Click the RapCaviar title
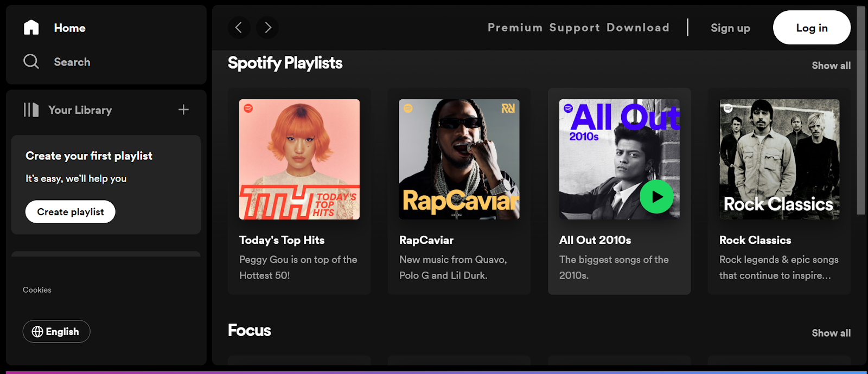 pyautogui.click(x=426, y=240)
